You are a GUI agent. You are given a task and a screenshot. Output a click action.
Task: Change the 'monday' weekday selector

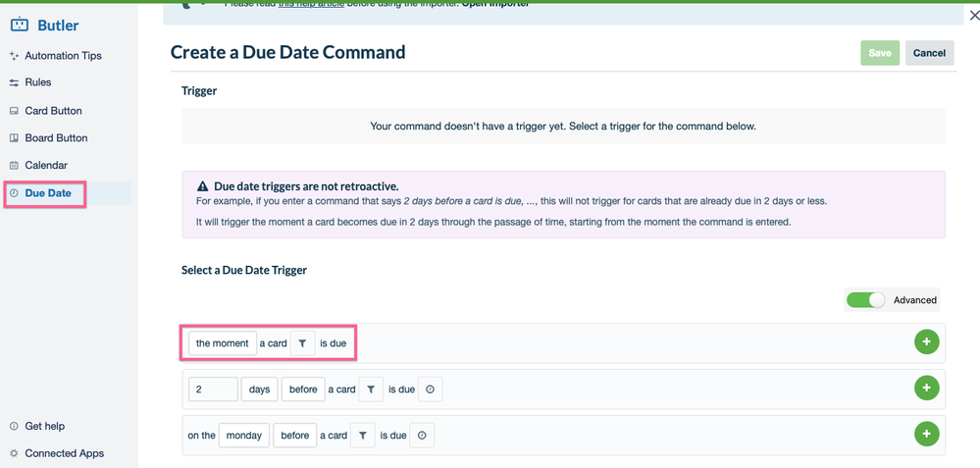[243, 436]
